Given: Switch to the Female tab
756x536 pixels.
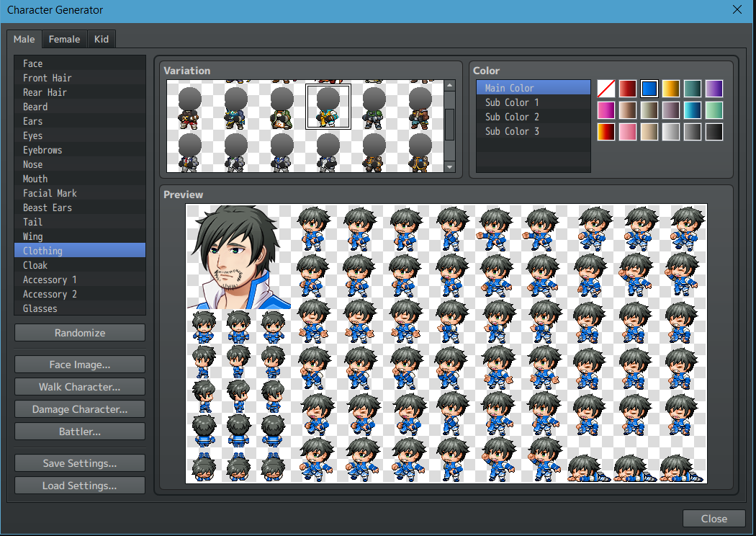Looking at the screenshot, I should [64, 39].
